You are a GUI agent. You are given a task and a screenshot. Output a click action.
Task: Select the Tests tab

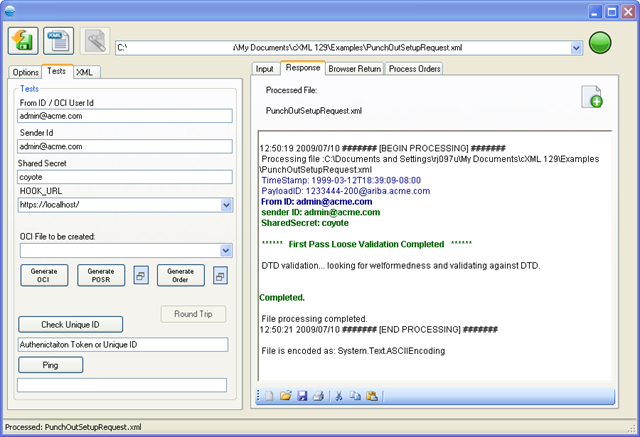coord(56,71)
